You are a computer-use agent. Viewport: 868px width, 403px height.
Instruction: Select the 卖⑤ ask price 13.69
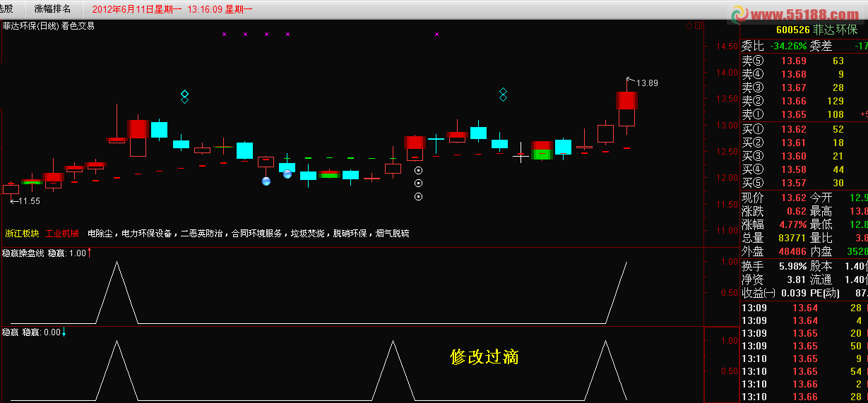click(794, 61)
